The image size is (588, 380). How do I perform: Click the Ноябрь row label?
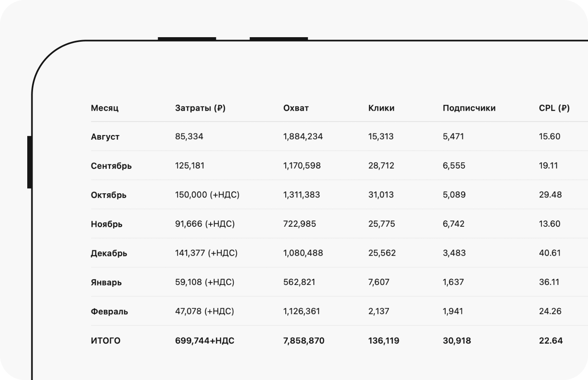[107, 224]
